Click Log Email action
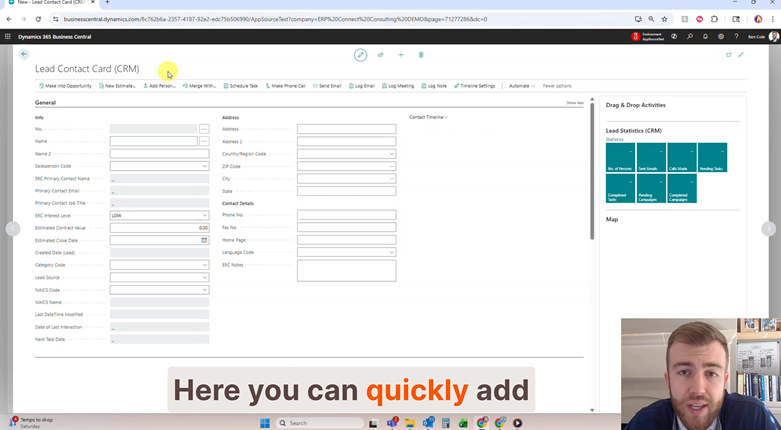The height and width of the screenshot is (430, 781). pyautogui.click(x=362, y=86)
